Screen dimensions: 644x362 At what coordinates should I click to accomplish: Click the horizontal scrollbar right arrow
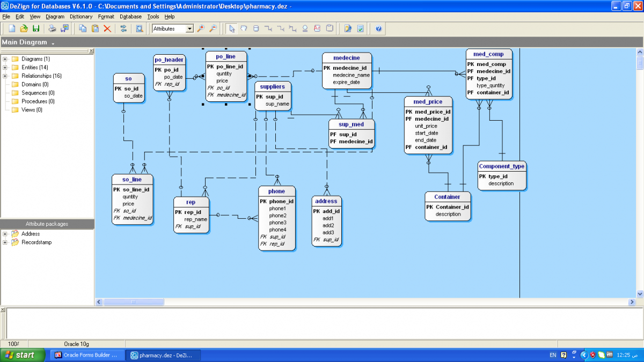click(x=631, y=302)
